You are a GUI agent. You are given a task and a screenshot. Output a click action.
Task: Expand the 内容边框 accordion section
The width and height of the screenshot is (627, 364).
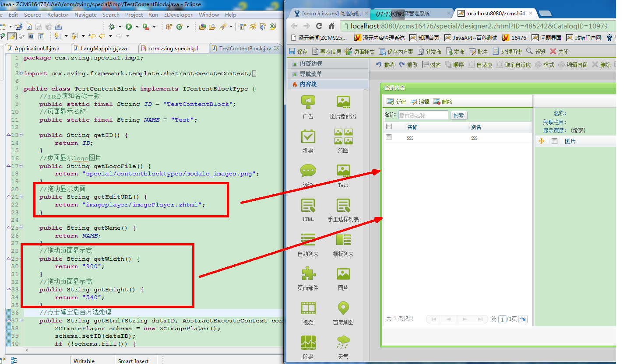click(310, 63)
